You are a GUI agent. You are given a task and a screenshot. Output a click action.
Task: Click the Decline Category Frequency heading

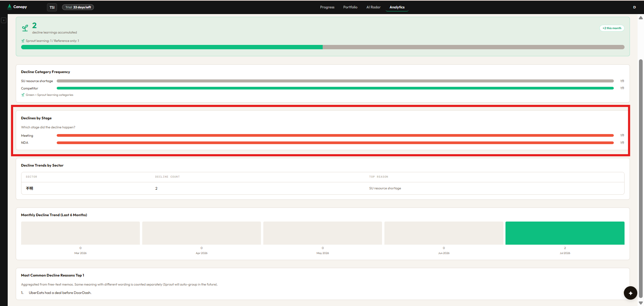(x=46, y=72)
